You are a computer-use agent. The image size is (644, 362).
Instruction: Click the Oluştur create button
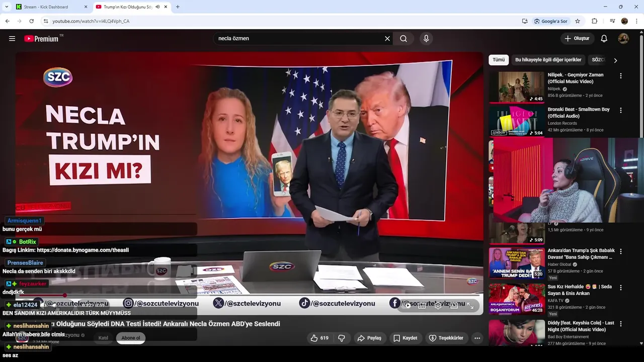578,39
